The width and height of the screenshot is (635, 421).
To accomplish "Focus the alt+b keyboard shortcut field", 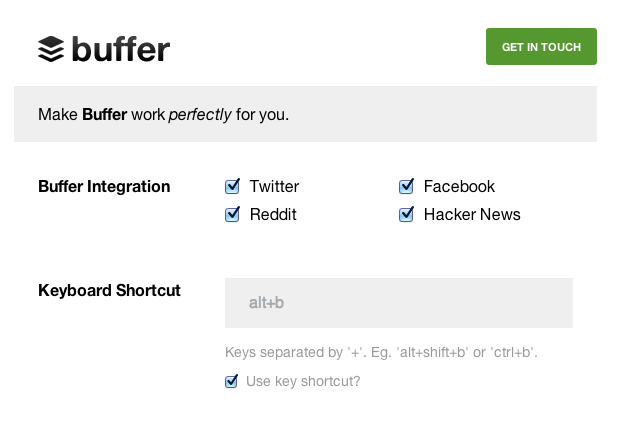I will tap(398, 302).
